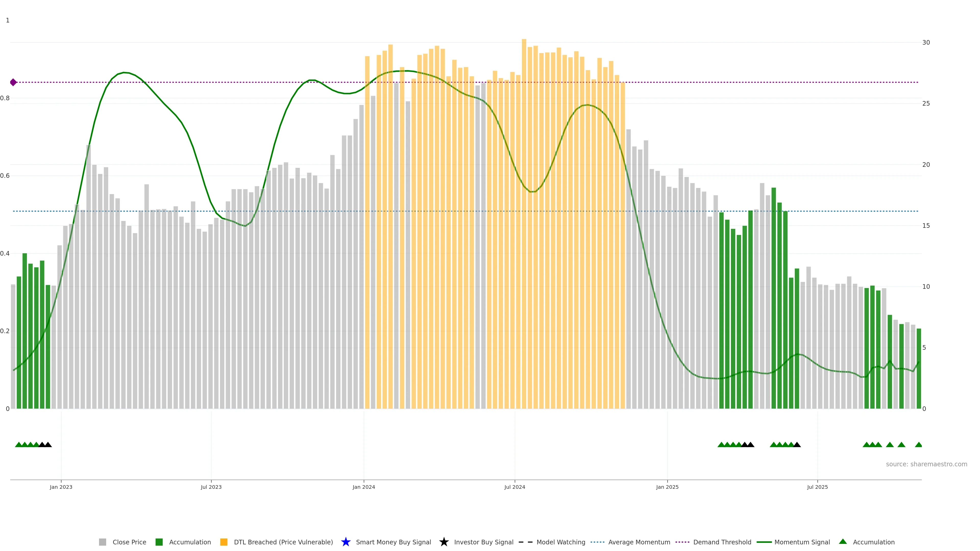The image size is (980, 551).
Task: Click the Average Momentum dotted line icon
Action: 597,542
